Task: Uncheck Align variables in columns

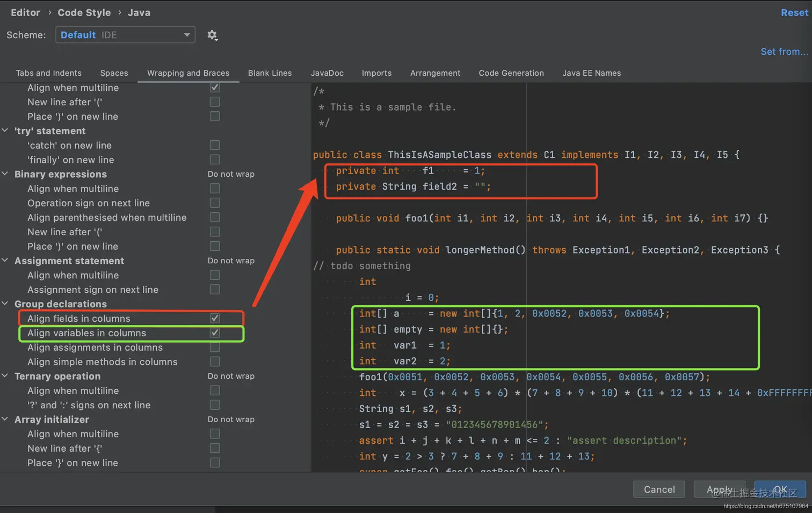Action: pos(215,333)
